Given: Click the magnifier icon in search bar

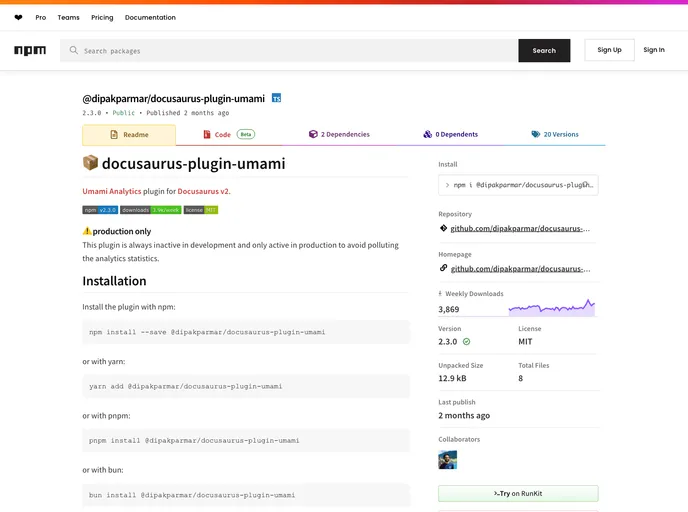Looking at the screenshot, I should (74, 50).
